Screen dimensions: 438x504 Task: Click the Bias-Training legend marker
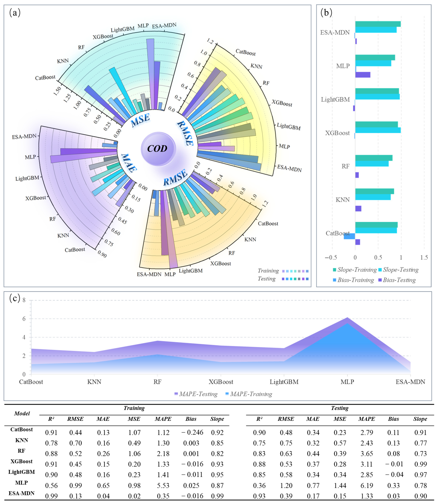(334, 280)
